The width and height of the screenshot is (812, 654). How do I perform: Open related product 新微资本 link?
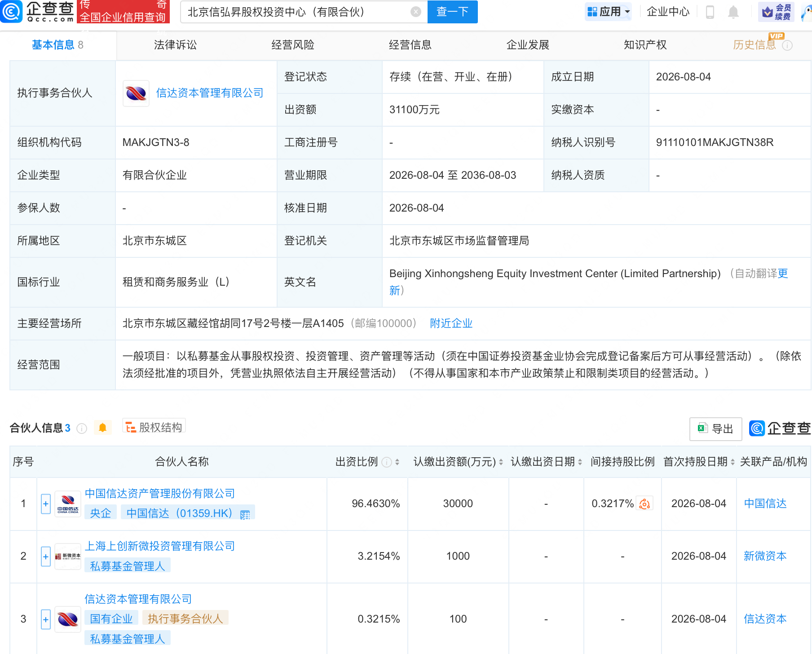pyautogui.click(x=765, y=556)
